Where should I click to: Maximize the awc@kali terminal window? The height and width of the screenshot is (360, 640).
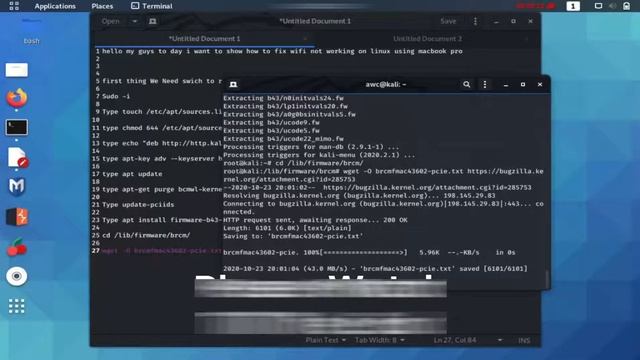coord(523,84)
